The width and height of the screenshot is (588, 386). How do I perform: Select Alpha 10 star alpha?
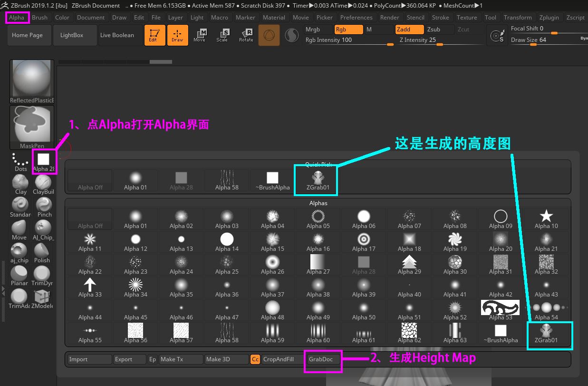pos(546,219)
